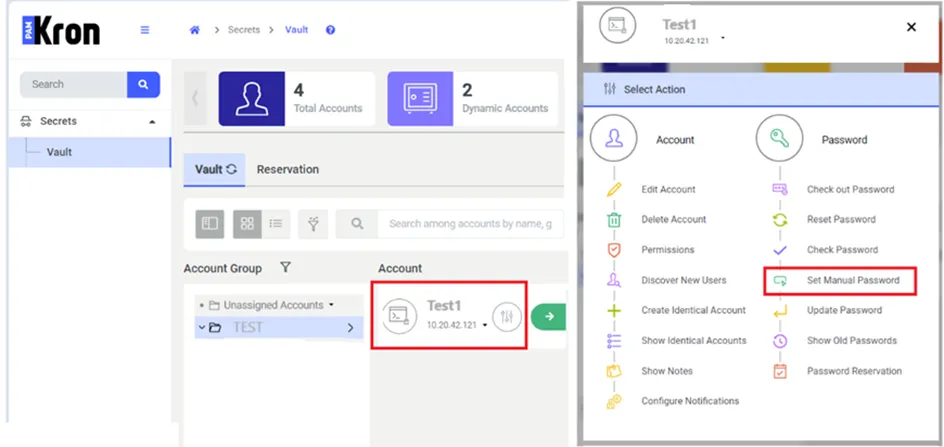Focus the account search input field

click(471, 224)
